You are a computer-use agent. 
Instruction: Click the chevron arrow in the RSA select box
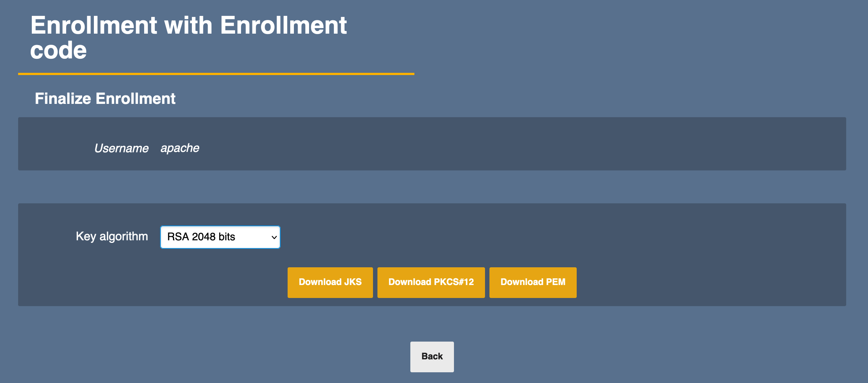[274, 237]
